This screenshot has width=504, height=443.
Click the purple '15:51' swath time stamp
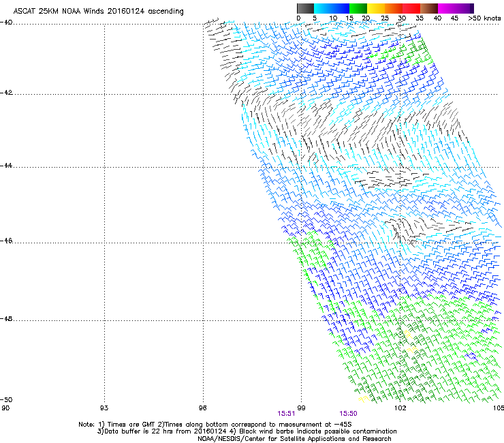[x=286, y=414]
